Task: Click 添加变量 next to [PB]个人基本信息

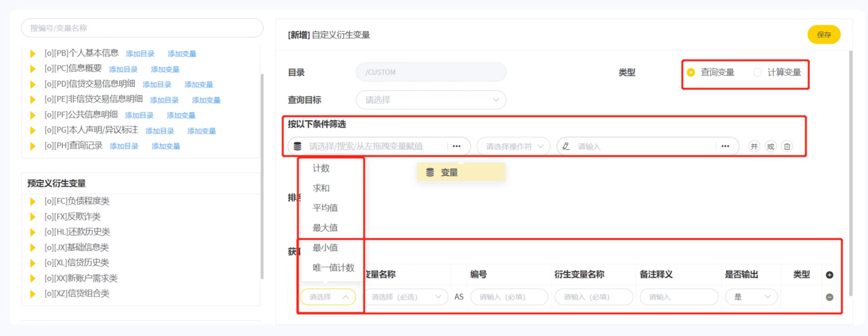Action: pyautogui.click(x=182, y=54)
